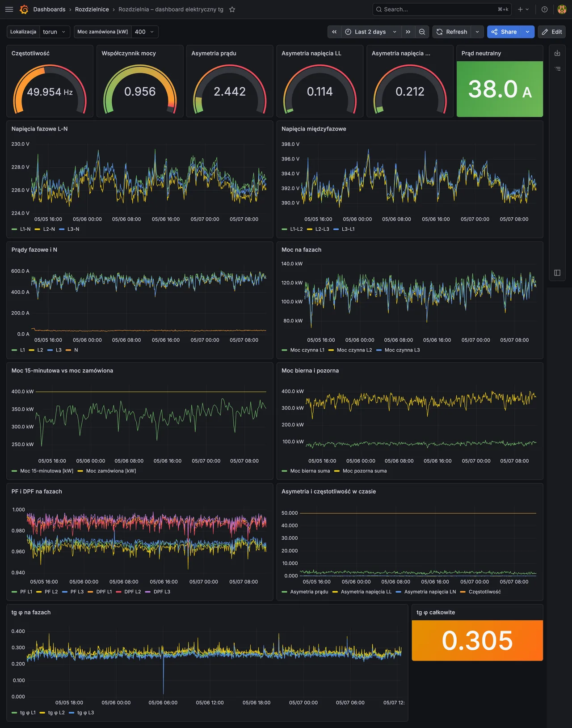Star this dashboard as favorite

point(232,9)
